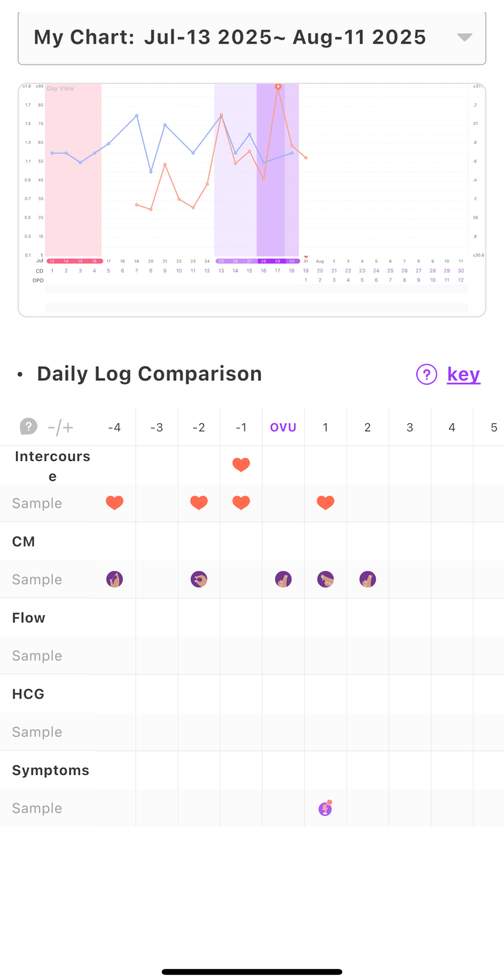Click the dropdown arrow beside the chart title
Viewport: 504px width, 980px height.
(x=464, y=37)
